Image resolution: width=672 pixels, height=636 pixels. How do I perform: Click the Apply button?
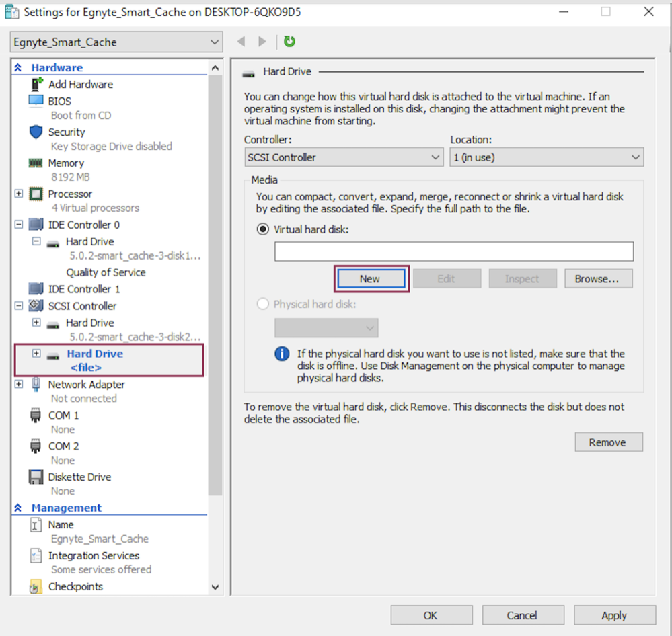click(x=615, y=615)
